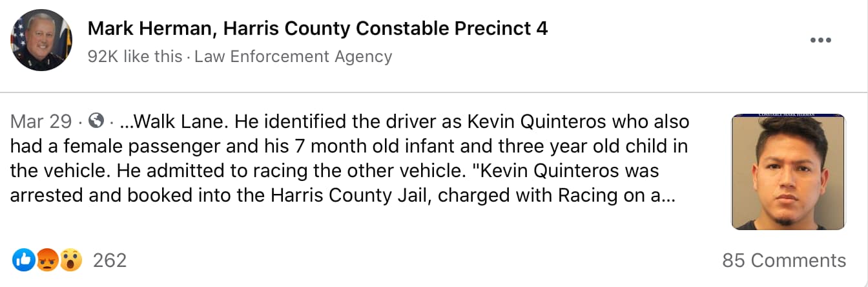Click the Law Enforcement Agency category
868x287 pixels.
click(293, 57)
